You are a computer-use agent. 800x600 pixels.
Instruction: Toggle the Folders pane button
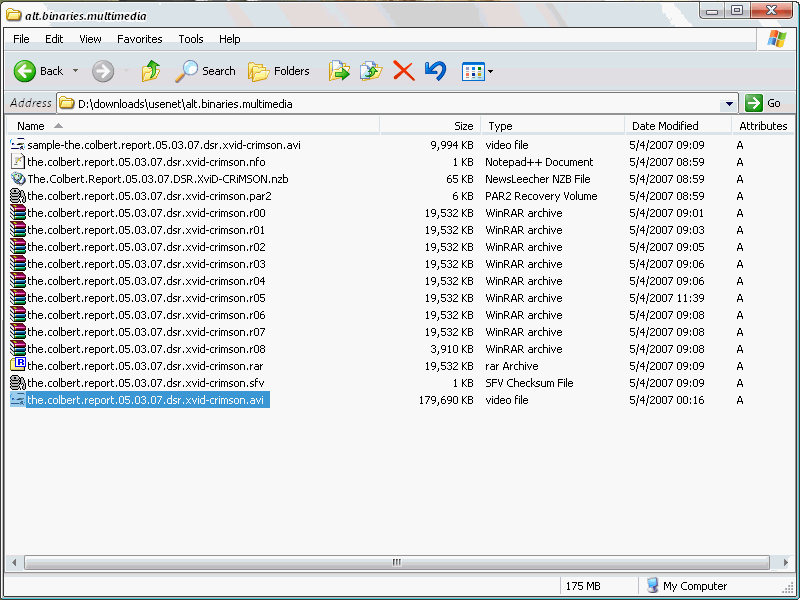point(279,71)
